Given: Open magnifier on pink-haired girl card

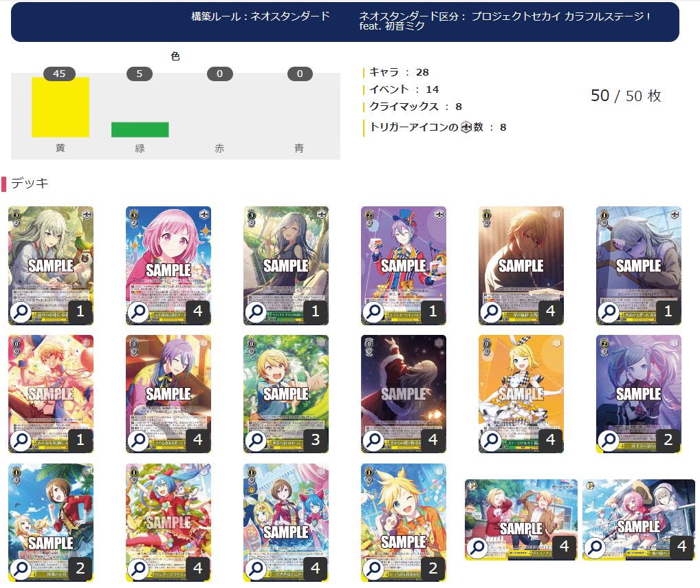Looking at the screenshot, I should 138,312.
